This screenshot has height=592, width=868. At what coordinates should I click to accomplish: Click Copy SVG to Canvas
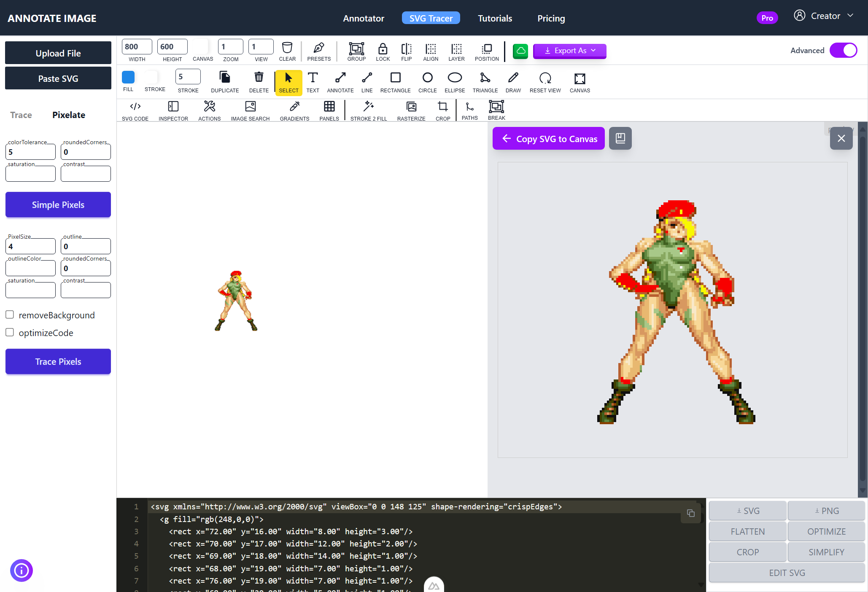point(548,138)
